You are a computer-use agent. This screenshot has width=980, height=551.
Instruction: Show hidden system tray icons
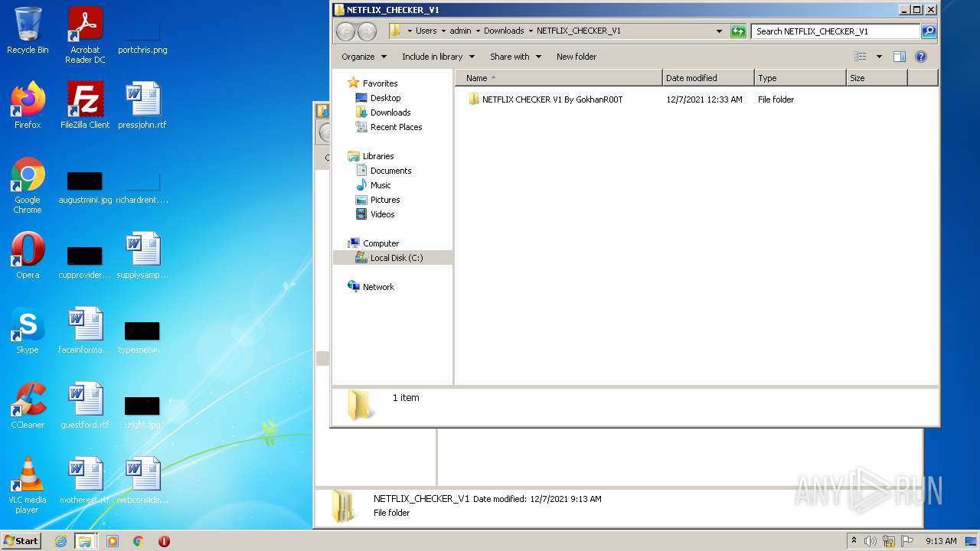[854, 541]
